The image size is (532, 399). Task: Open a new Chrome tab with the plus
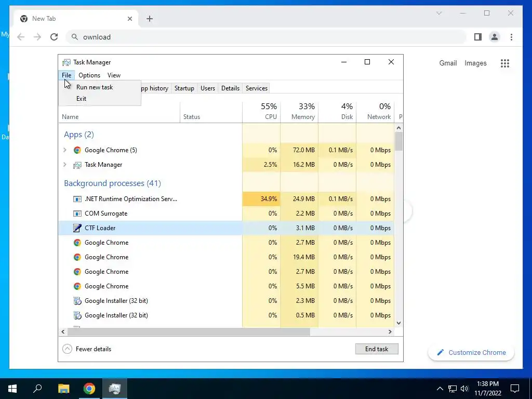click(x=150, y=19)
